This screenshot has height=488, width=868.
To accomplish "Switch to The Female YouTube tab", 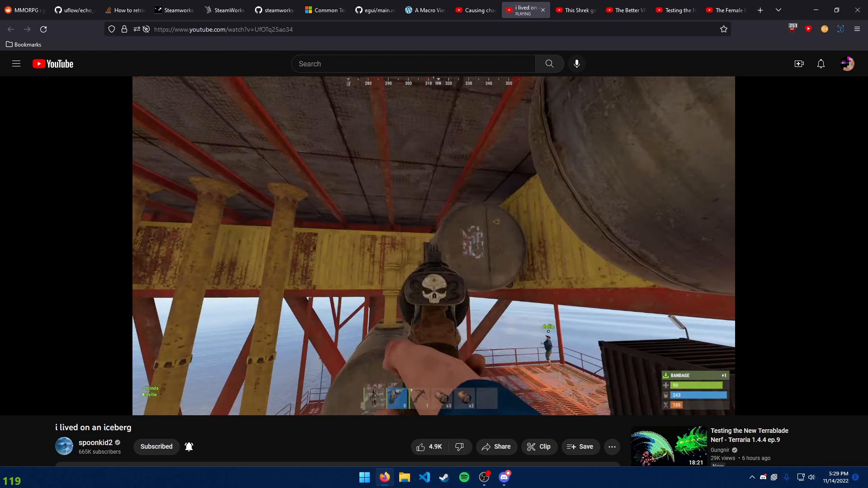I will tap(726, 10).
